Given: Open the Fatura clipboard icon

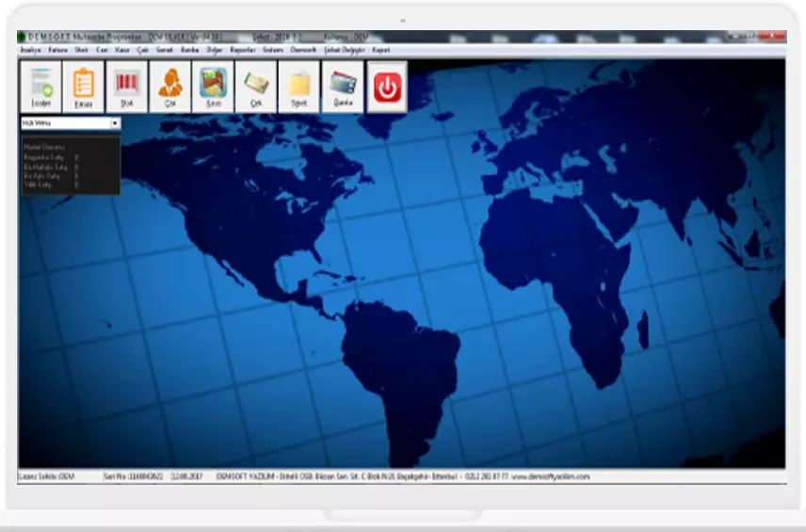Looking at the screenshot, I should (x=84, y=87).
